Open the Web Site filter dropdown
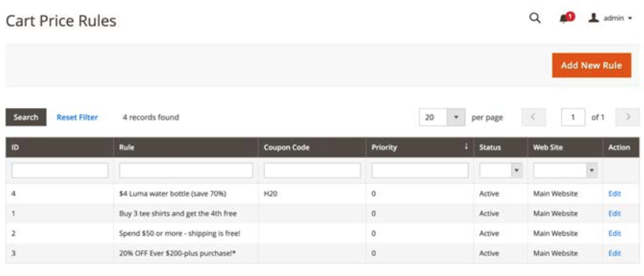Screen dimensions: 644x276 click(x=565, y=170)
